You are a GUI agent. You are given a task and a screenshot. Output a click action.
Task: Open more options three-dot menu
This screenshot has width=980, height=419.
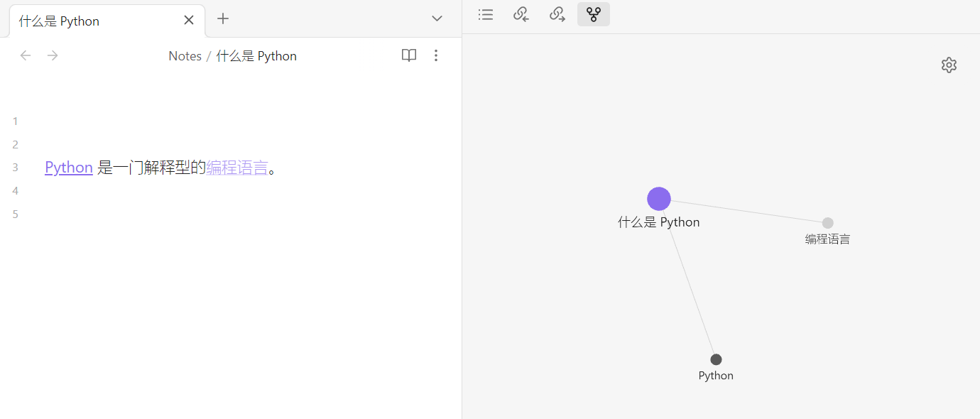[436, 55]
